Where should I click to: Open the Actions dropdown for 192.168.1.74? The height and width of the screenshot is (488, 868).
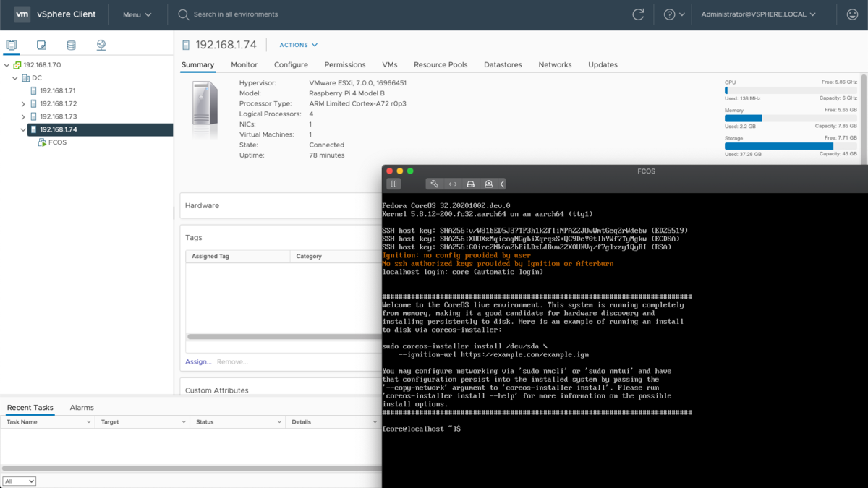298,44
